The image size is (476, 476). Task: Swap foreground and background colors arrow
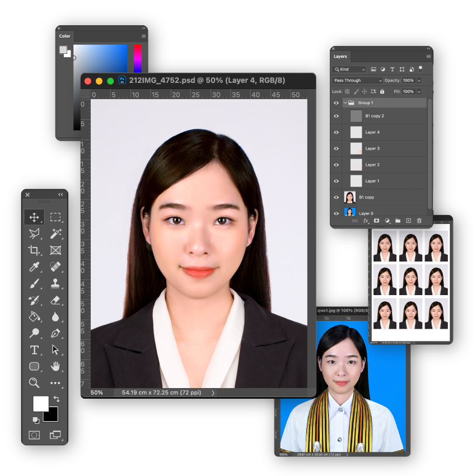pos(57,399)
